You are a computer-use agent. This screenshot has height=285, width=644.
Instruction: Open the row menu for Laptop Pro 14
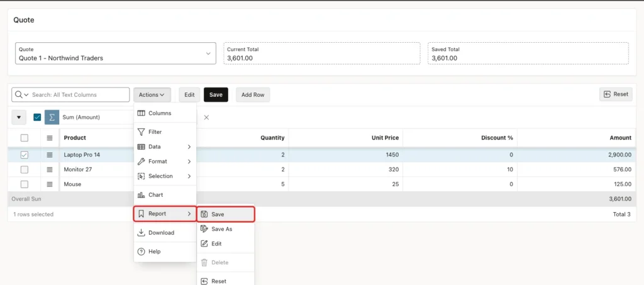tap(50, 155)
